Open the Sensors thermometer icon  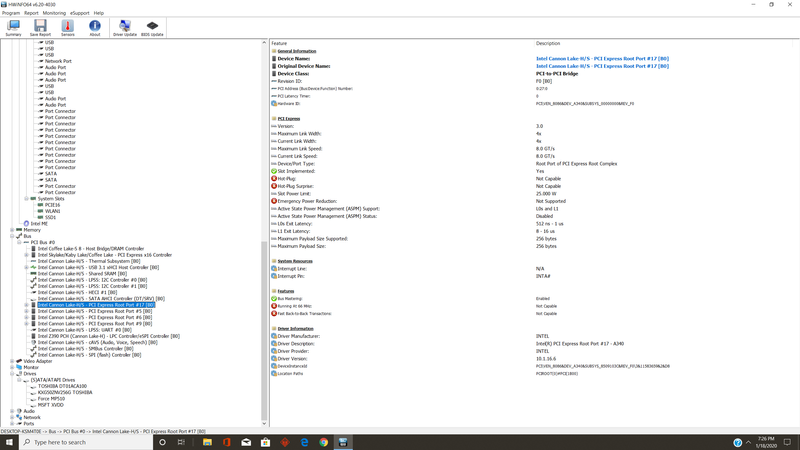click(x=68, y=28)
